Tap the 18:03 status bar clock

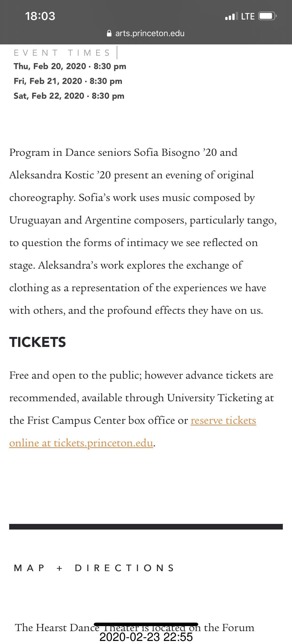pos(40,16)
